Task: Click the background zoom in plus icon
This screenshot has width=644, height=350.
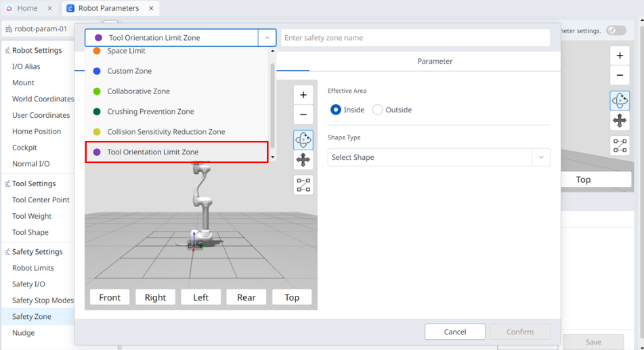Action: click(x=620, y=56)
